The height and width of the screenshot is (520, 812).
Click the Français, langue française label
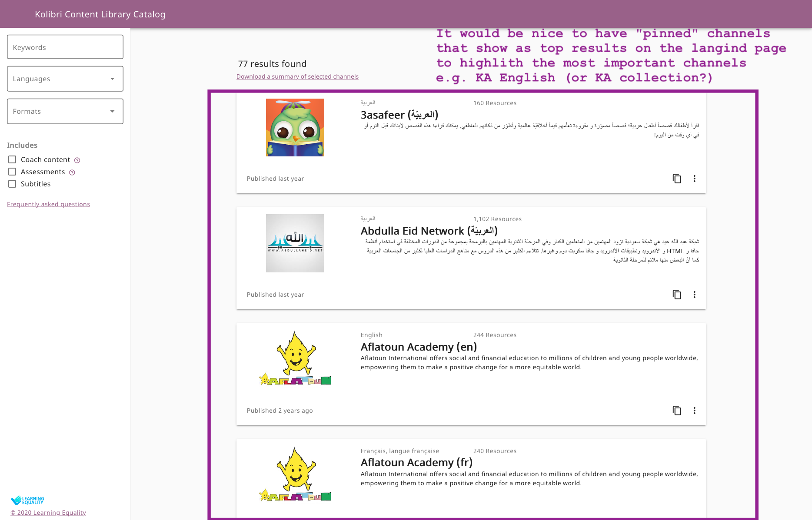tap(399, 451)
